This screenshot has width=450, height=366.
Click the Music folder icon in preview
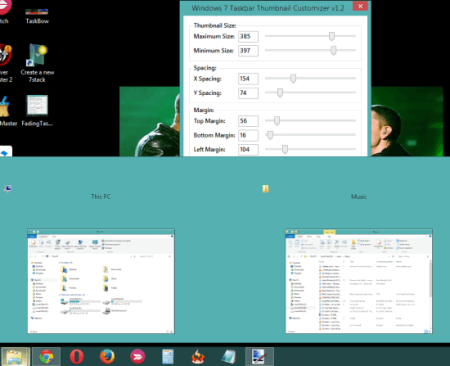(x=266, y=189)
